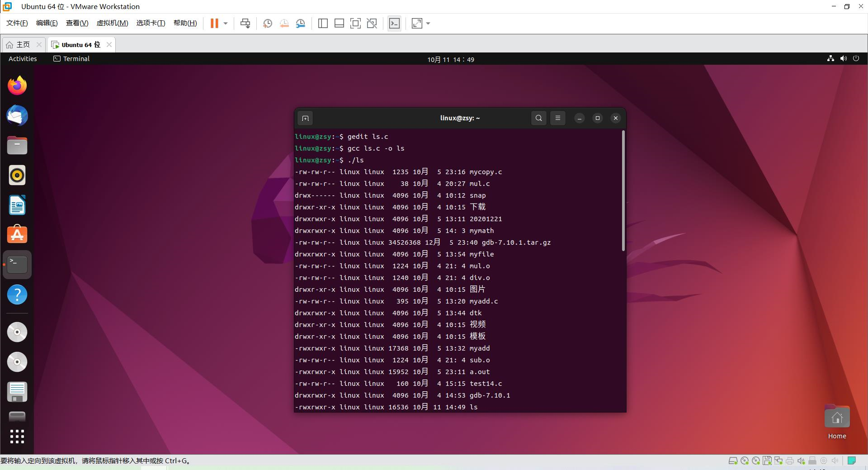The width and height of the screenshot is (868, 470).
Task: Open Rhythmbox music player from the dock
Action: (x=17, y=175)
